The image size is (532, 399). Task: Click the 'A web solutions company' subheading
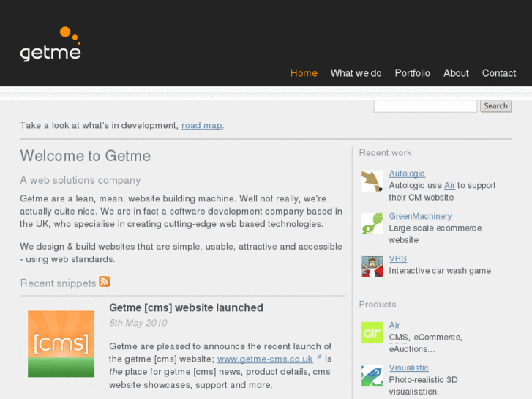[x=80, y=180]
